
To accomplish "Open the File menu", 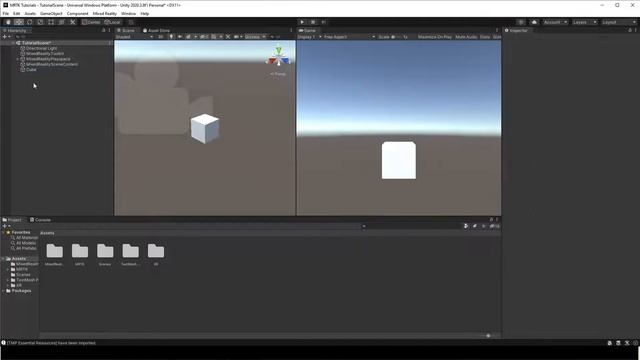I will tap(6, 13).
